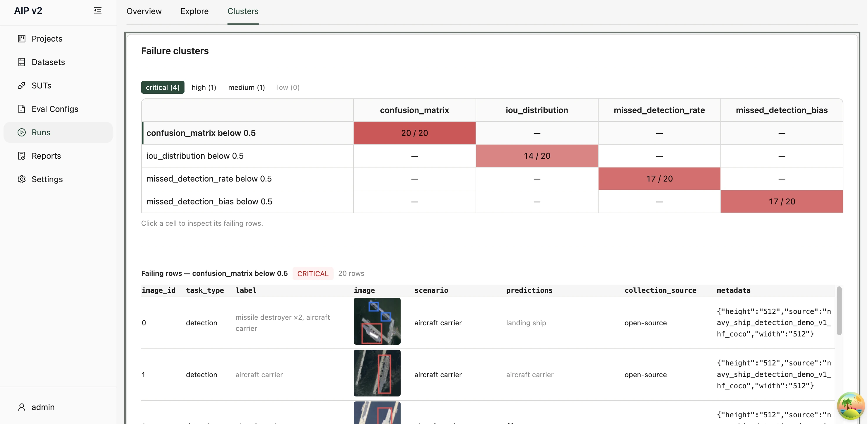Go to Datasets page
Image resolution: width=868 pixels, height=424 pixels.
[x=48, y=62]
